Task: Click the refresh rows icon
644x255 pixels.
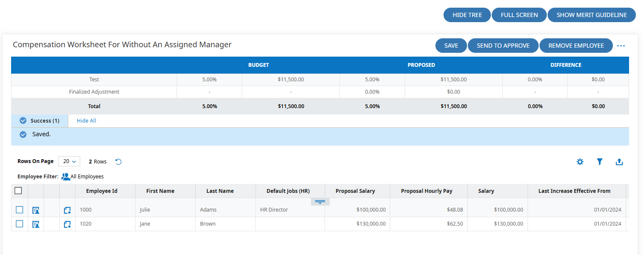Action: (119, 162)
